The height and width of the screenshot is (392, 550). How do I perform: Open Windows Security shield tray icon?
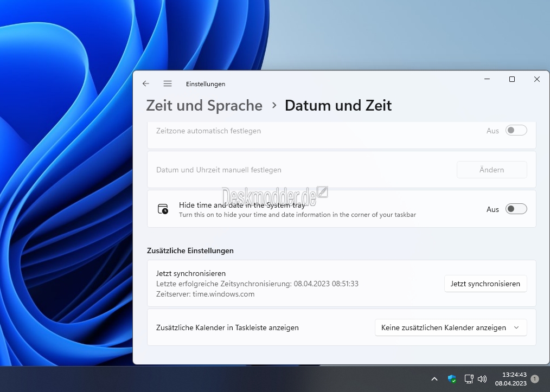[452, 378]
